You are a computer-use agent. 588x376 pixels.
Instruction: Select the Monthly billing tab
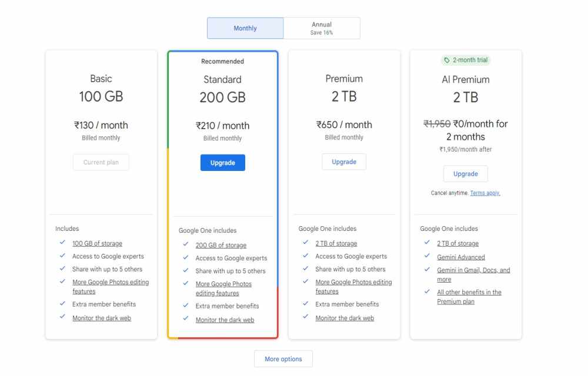245,28
